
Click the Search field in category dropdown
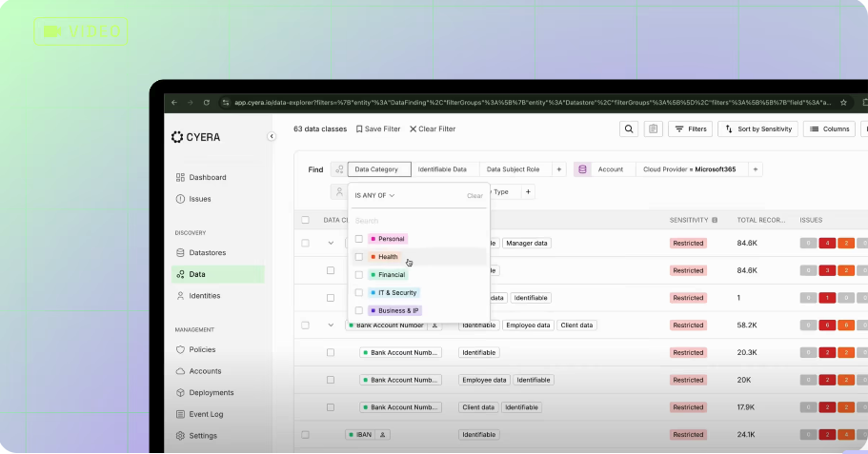point(418,220)
